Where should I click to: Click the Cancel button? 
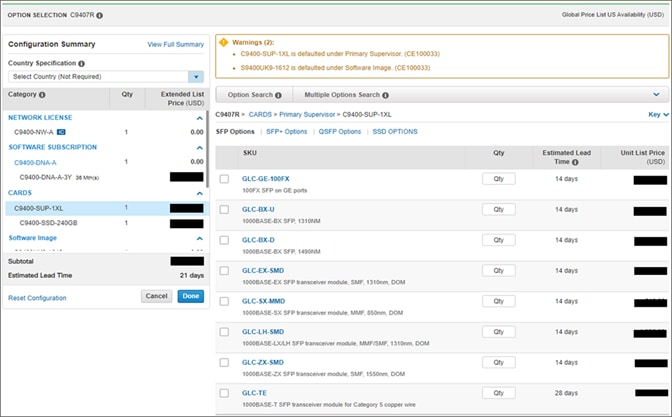[x=156, y=296]
